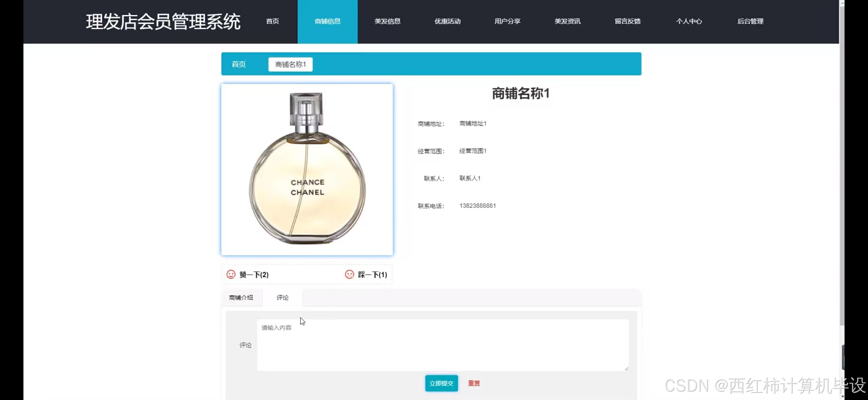Open the 留言反馈 navigation item
Image resolution: width=868 pixels, height=400 pixels.
[627, 21]
